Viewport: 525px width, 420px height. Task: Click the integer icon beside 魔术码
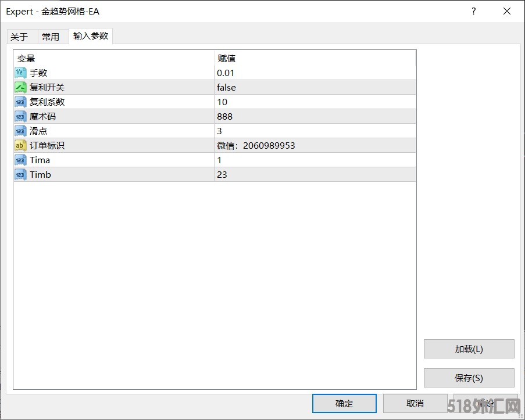pos(20,116)
